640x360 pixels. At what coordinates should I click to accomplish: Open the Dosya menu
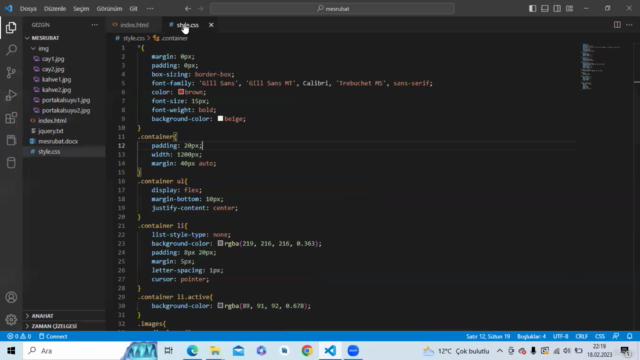click(28, 9)
